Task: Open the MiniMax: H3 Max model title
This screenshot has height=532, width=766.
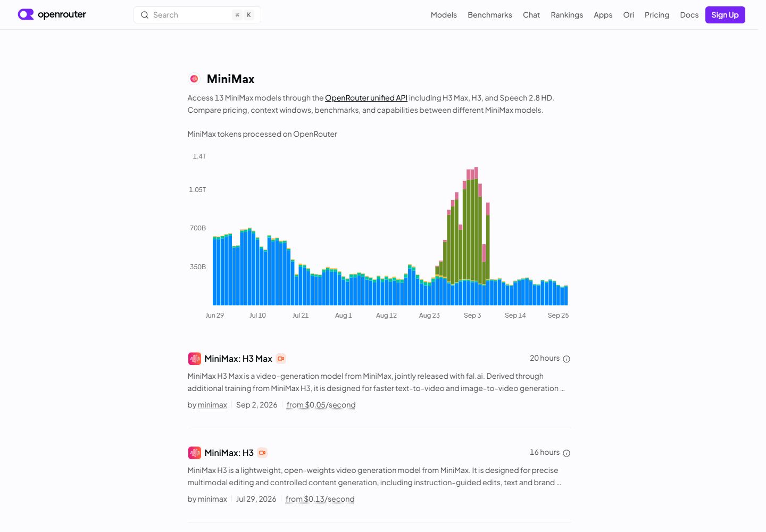Action: [238, 359]
